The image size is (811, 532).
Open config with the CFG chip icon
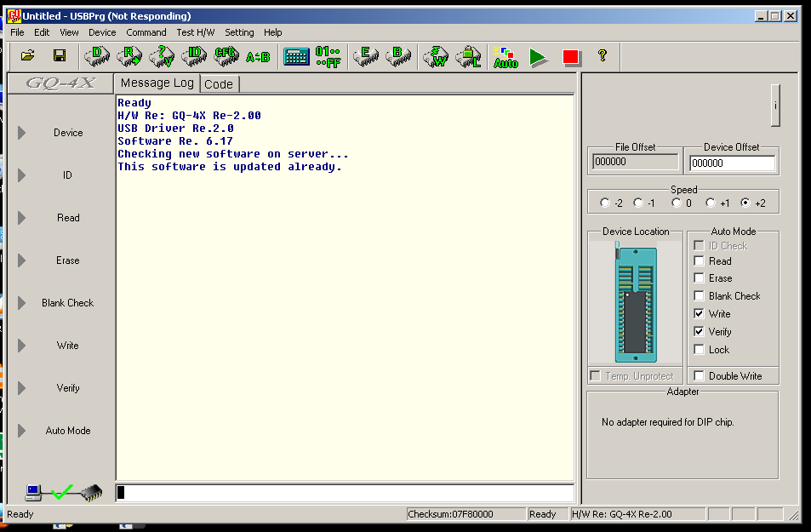(226, 56)
